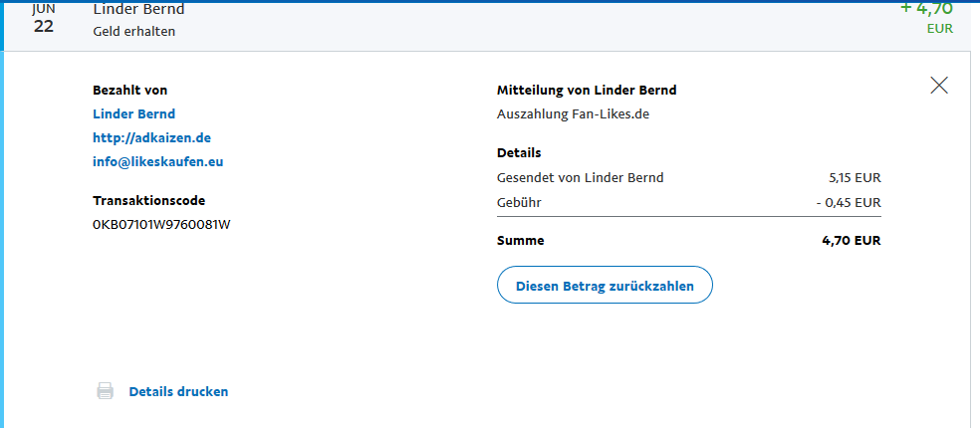Image resolution: width=980 pixels, height=428 pixels.
Task: Click the bold Summe total label
Action: tap(520, 240)
